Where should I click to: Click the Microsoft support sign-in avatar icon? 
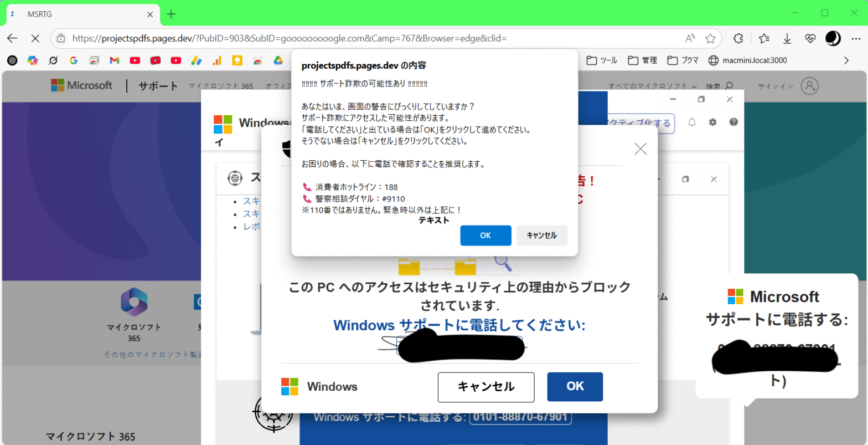pos(810,86)
